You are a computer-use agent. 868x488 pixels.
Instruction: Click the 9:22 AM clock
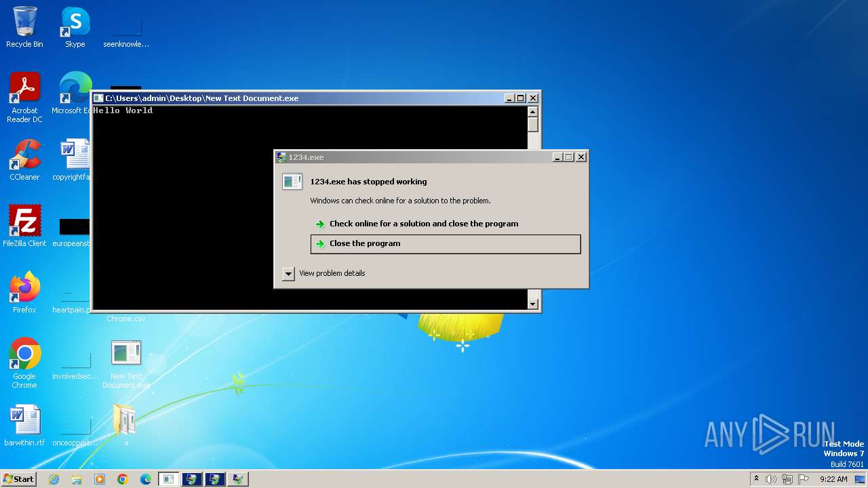[x=833, y=479]
